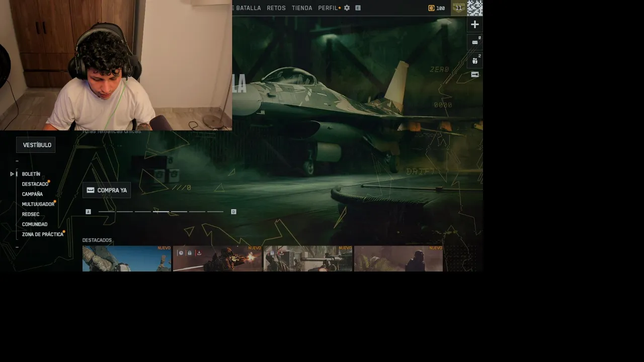This screenshot has height=362, width=644.
Task: Select the highlighted fourth carousel segment
Action: pos(161,212)
